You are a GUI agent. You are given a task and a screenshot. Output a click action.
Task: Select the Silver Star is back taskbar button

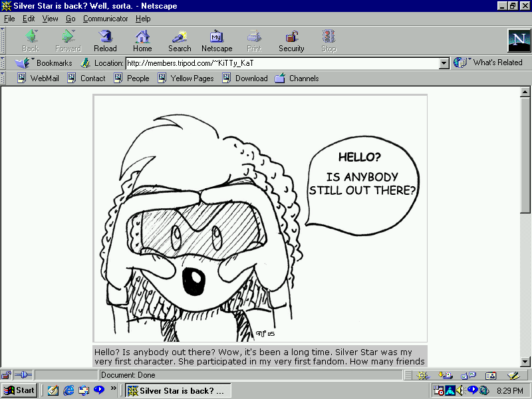pyautogui.click(x=178, y=390)
